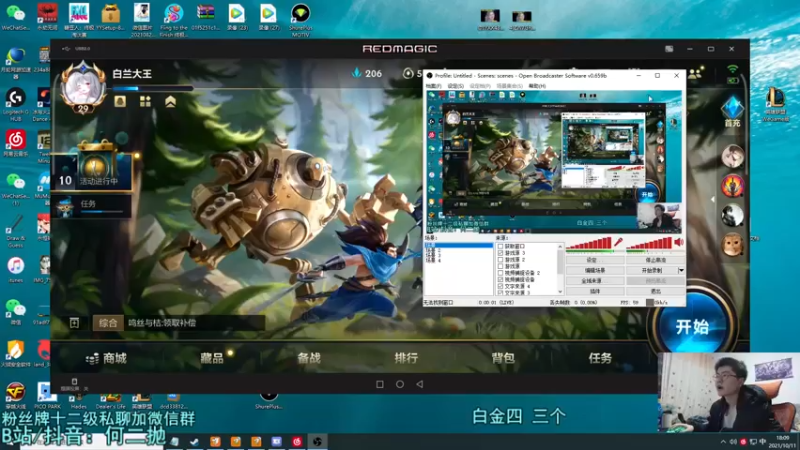Open Logitech G HUB desktop icon
This screenshot has width=800, height=450.
click(15, 105)
